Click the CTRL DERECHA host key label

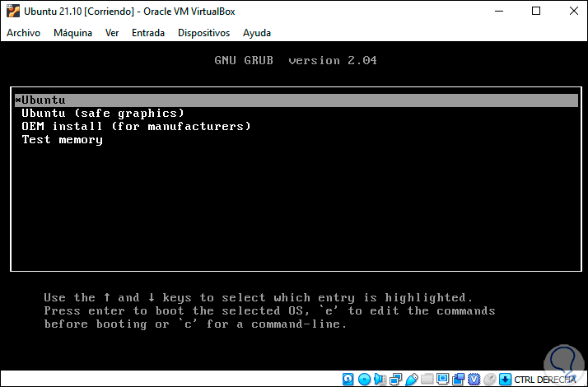[545, 380]
